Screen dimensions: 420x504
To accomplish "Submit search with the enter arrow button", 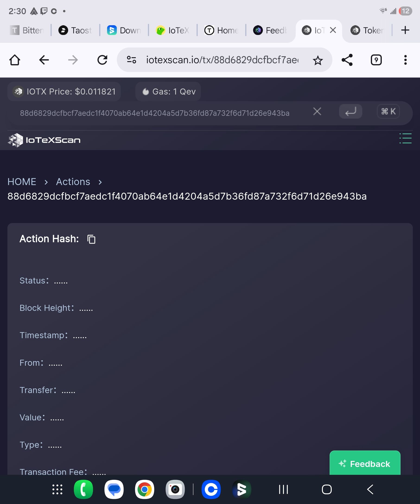I will coord(350,111).
